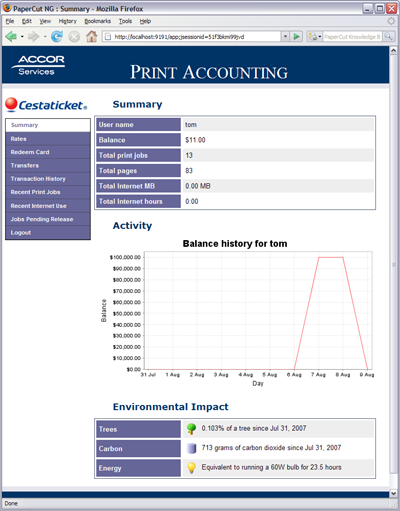Click the 713 grams of carbon dioxide text
The width and height of the screenshot is (400, 511).
point(271,448)
